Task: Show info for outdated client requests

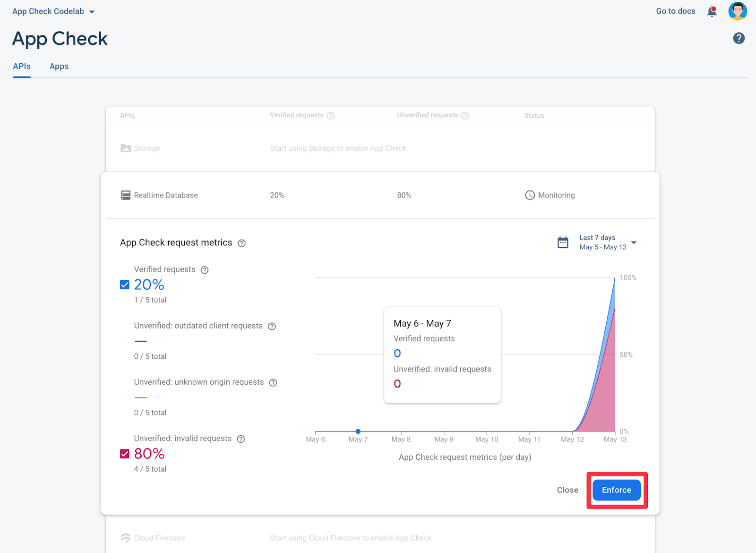Action: (x=272, y=326)
